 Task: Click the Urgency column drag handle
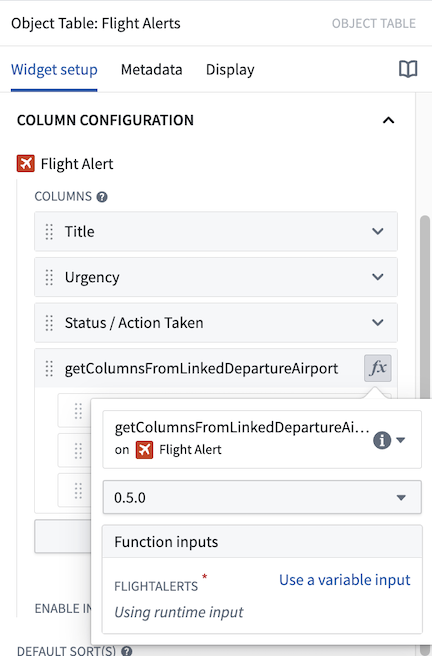(49, 277)
